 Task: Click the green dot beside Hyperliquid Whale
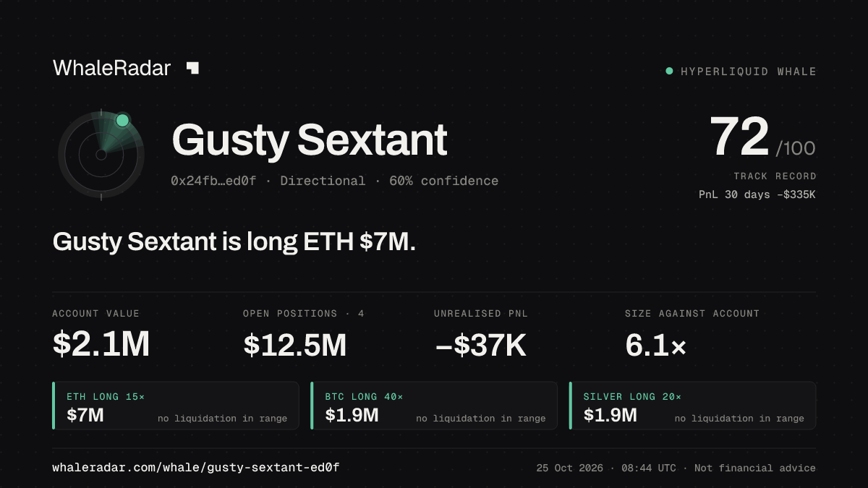[x=669, y=71]
